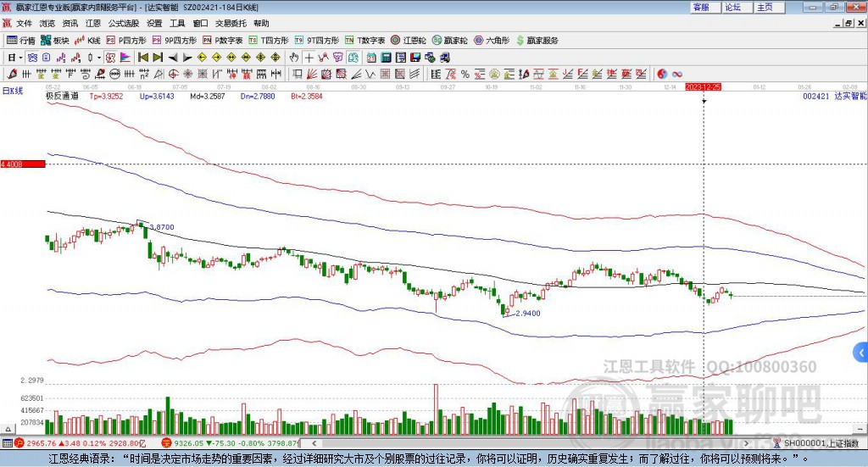
Task: Click the 002421 达实智能 stock label
Action: pyautogui.click(x=834, y=97)
